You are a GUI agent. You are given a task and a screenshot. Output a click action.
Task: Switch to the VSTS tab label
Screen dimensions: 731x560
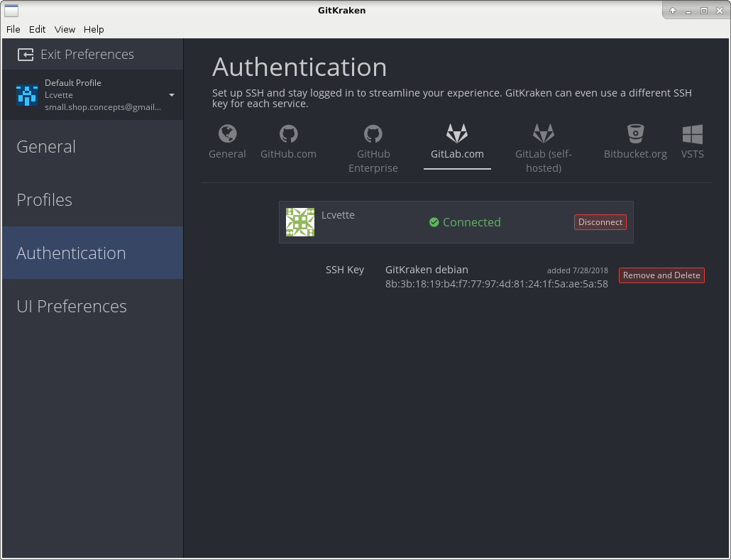(692, 154)
